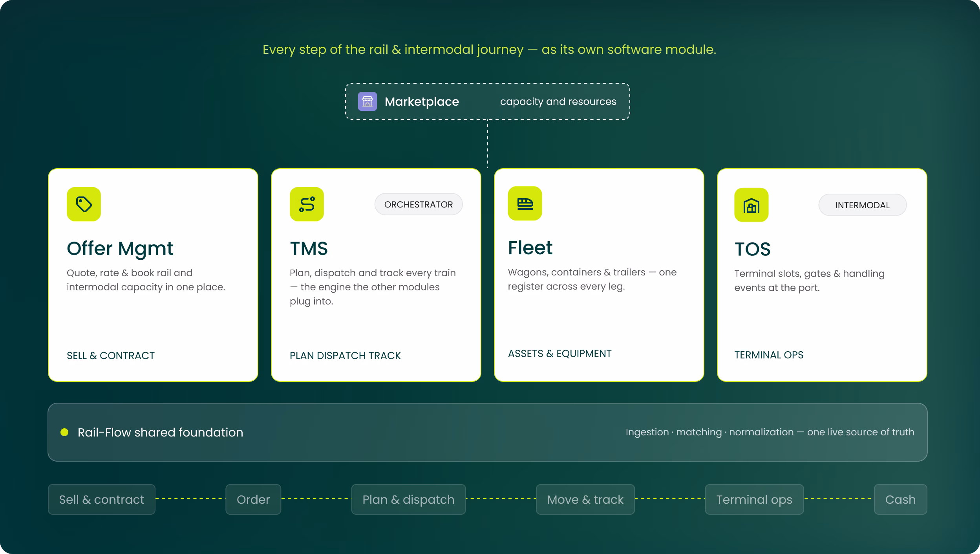Click the TMS card title
Image resolution: width=980 pixels, height=554 pixels.
point(309,248)
